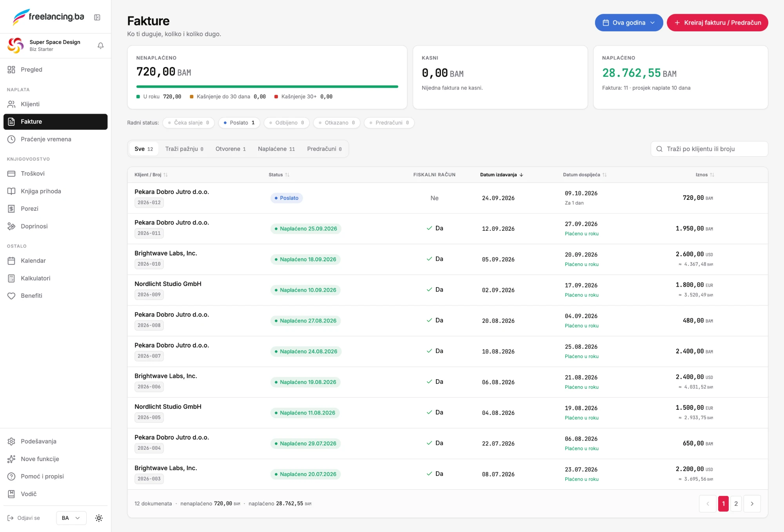
Task: Toggle Otkazano status filter chip
Action: [x=337, y=123]
